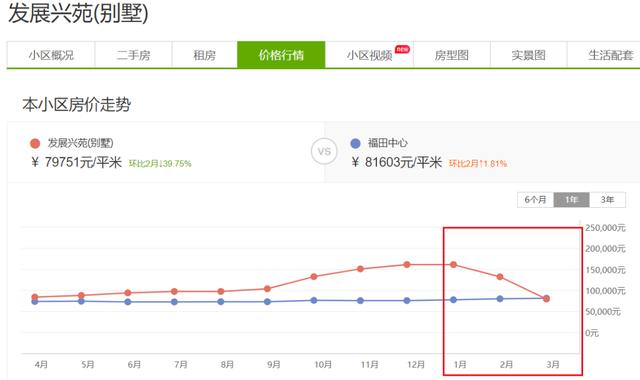The width and height of the screenshot is (640, 380).
Task: Click the red data point for 2月
Action: [500, 277]
